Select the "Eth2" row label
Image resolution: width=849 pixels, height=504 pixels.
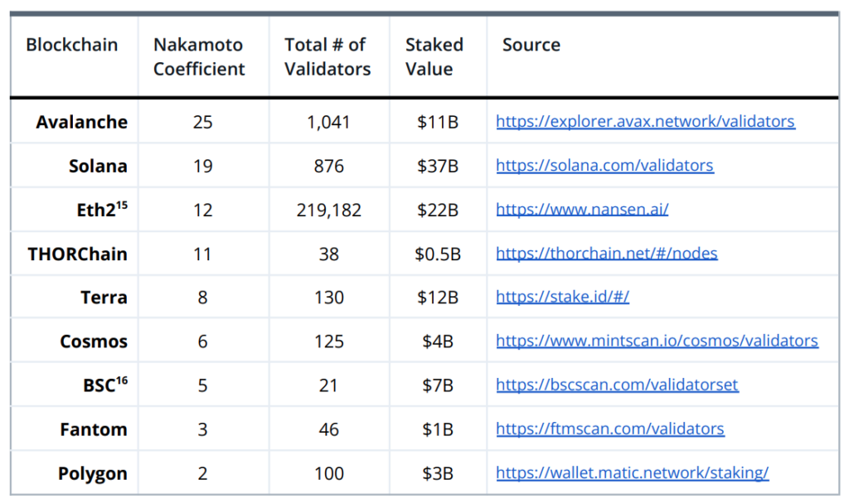click(x=102, y=210)
